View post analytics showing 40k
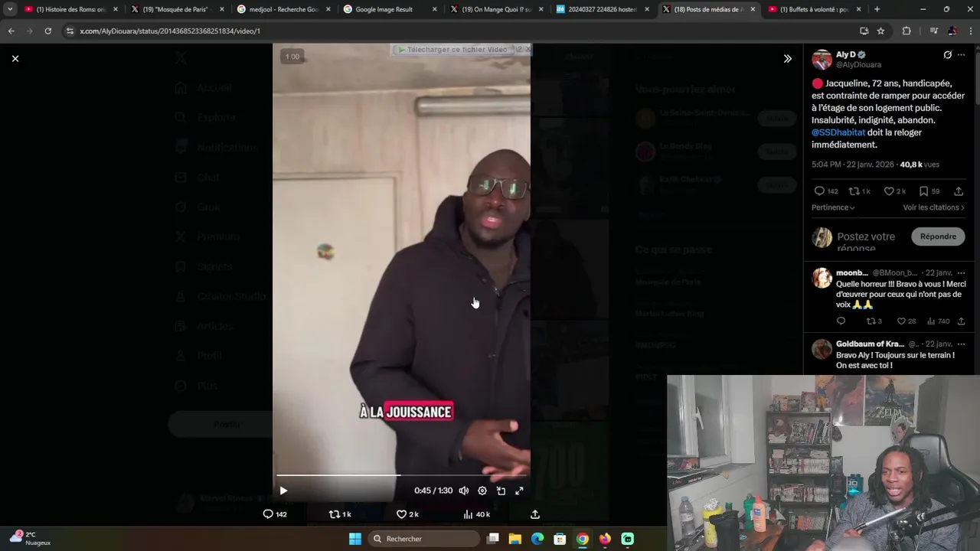Viewport: 980px width, 551px height. point(476,514)
